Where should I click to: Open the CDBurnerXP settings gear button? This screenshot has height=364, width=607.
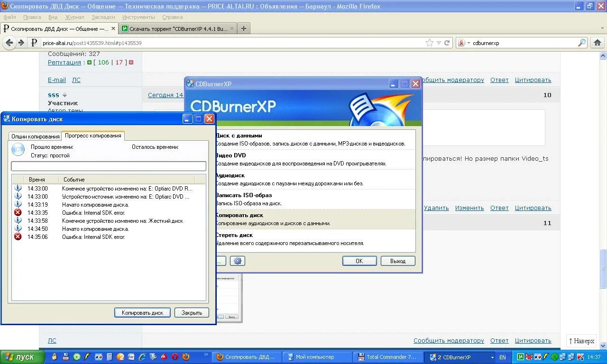pos(238,261)
